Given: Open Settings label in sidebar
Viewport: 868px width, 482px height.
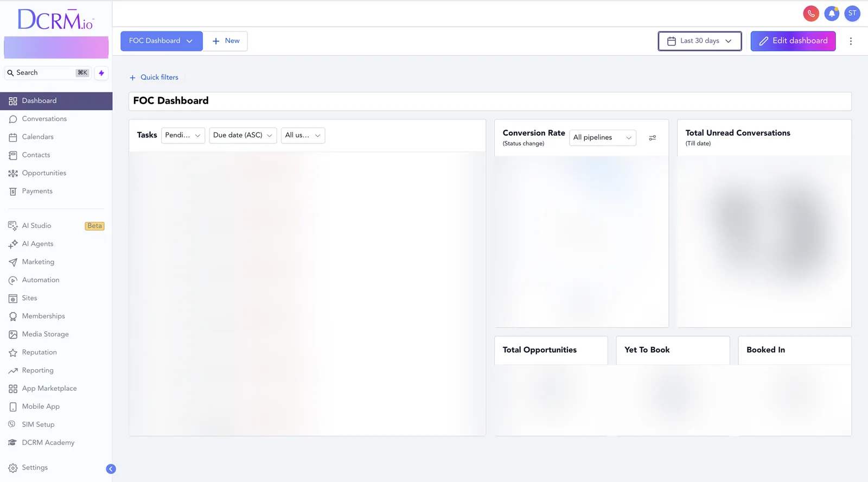Looking at the screenshot, I should tap(35, 467).
